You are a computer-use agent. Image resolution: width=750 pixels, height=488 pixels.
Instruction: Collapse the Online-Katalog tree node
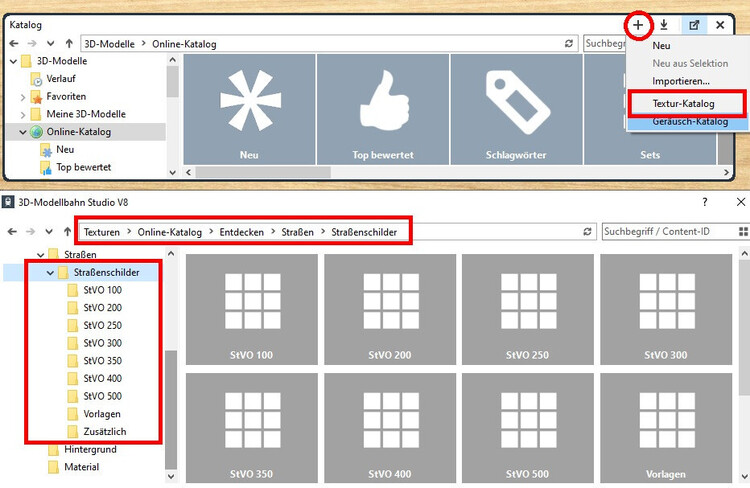[22, 132]
